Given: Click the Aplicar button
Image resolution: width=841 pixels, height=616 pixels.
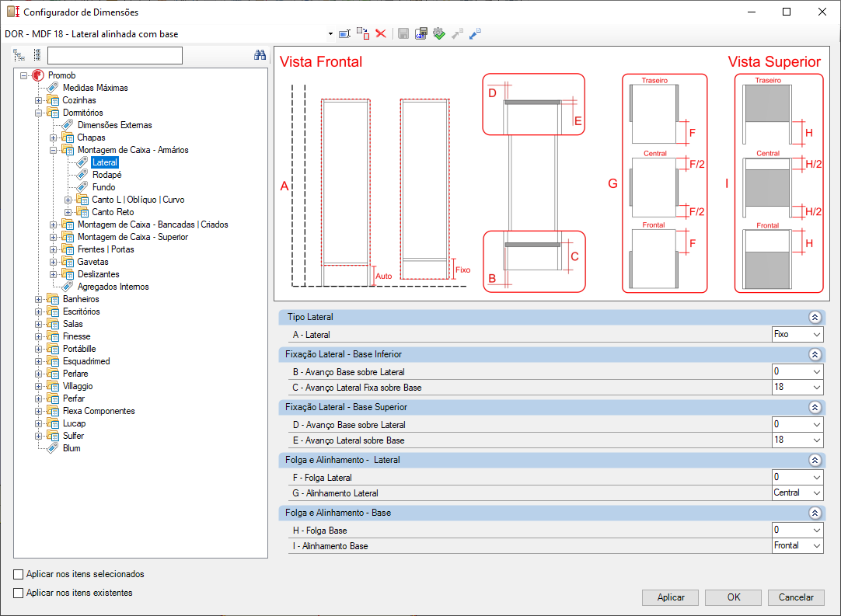Looking at the screenshot, I should point(671,597).
